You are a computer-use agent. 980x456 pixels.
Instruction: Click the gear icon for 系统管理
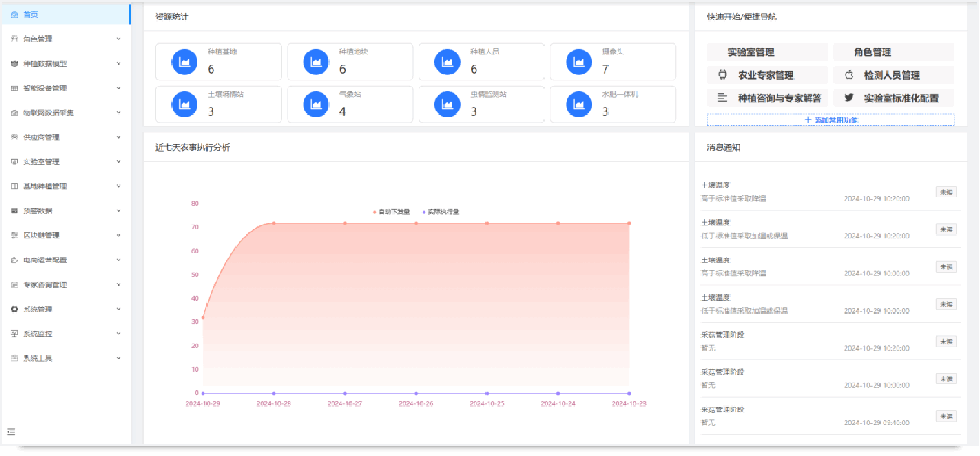(15, 309)
